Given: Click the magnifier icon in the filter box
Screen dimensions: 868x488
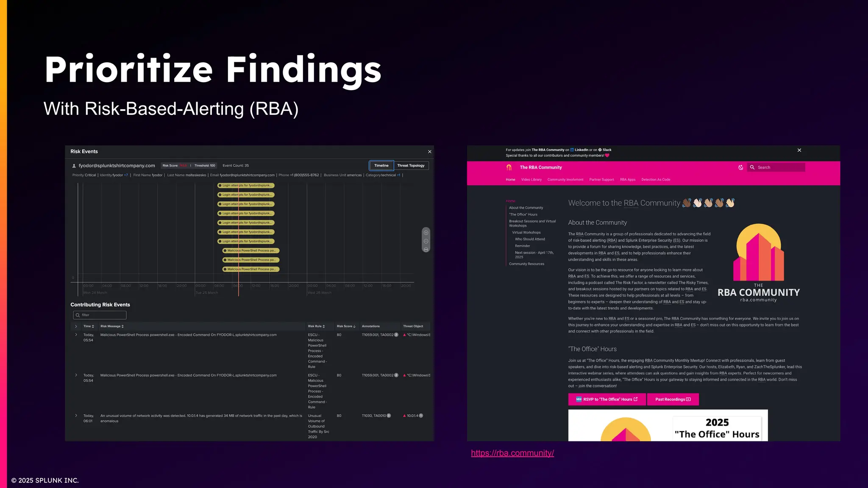Looking at the screenshot, I should point(78,315).
